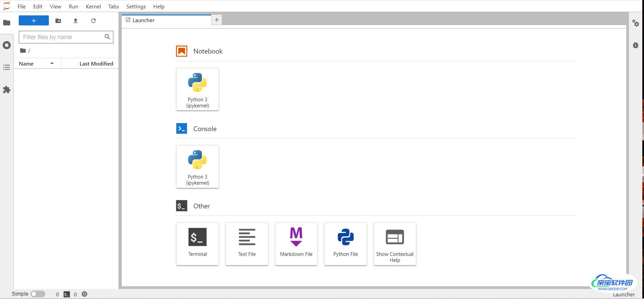Open Running Terminals and Kernels panel

click(7, 45)
